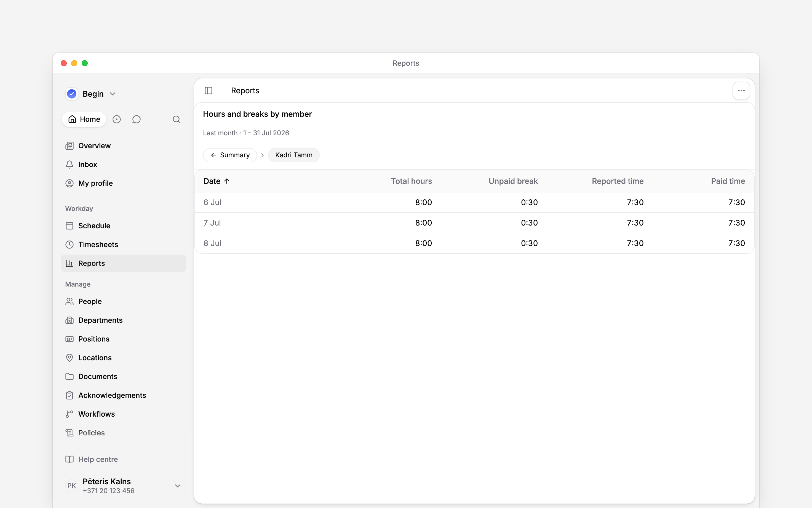Open the chat bubble icon
The height and width of the screenshot is (508, 812).
tap(136, 119)
